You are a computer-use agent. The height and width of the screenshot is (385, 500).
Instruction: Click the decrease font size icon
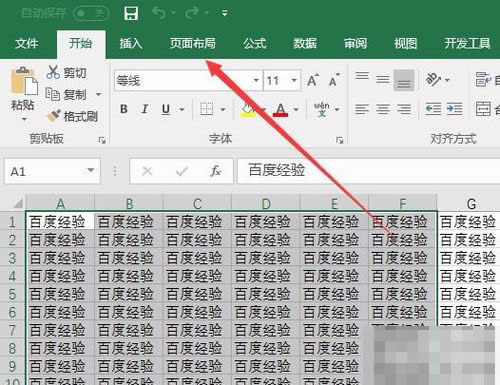click(334, 80)
